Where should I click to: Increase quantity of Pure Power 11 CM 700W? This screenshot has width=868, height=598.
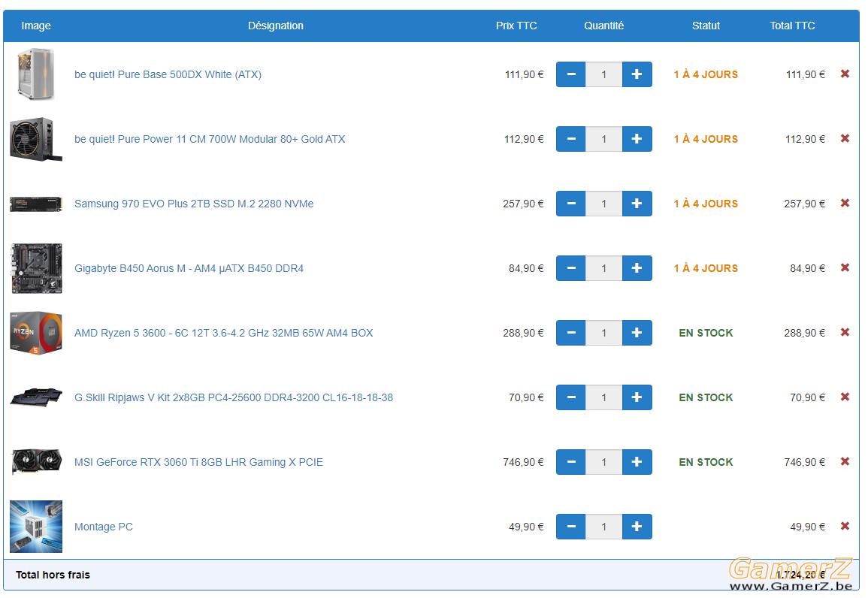point(637,139)
